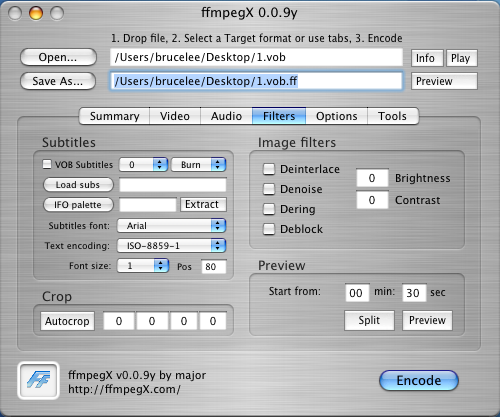The width and height of the screenshot is (500, 417).
Task: Expand the Text encoding ISO-8859-1 dropdown
Action: [x=171, y=246]
